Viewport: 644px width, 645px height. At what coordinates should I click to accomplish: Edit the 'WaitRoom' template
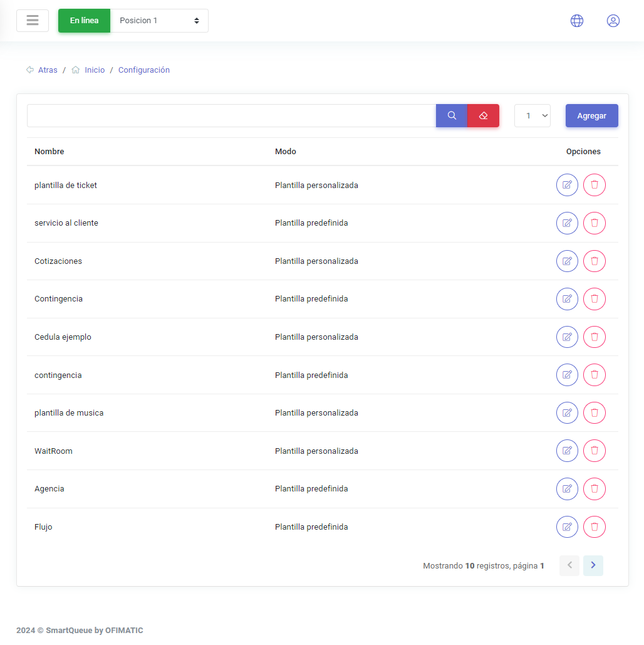coord(567,451)
